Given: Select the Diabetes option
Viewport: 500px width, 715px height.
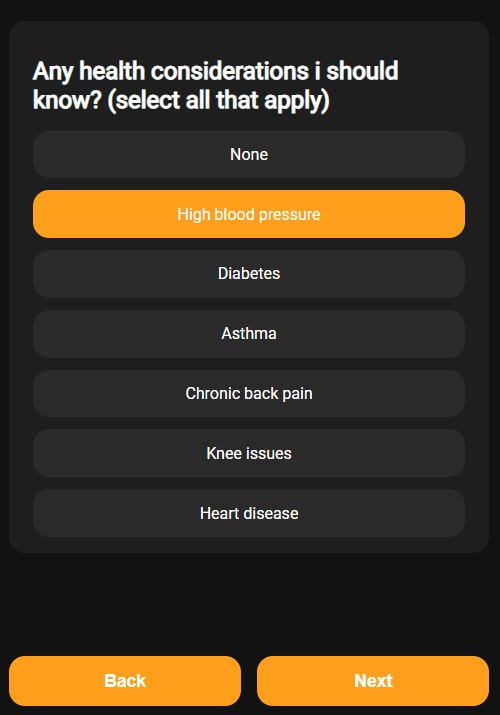Looking at the screenshot, I should tap(249, 274).
